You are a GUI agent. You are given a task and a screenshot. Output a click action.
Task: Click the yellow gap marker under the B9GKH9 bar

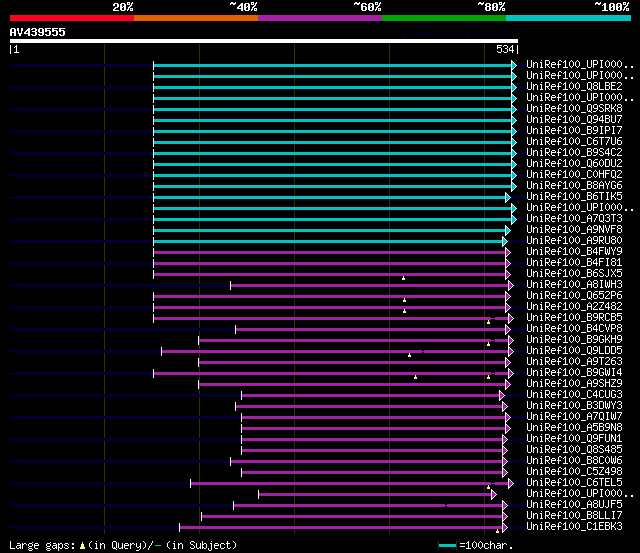489,344
